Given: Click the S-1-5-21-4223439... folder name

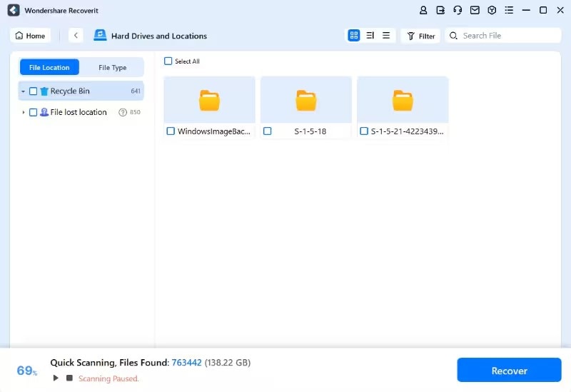Looking at the screenshot, I should [407, 131].
